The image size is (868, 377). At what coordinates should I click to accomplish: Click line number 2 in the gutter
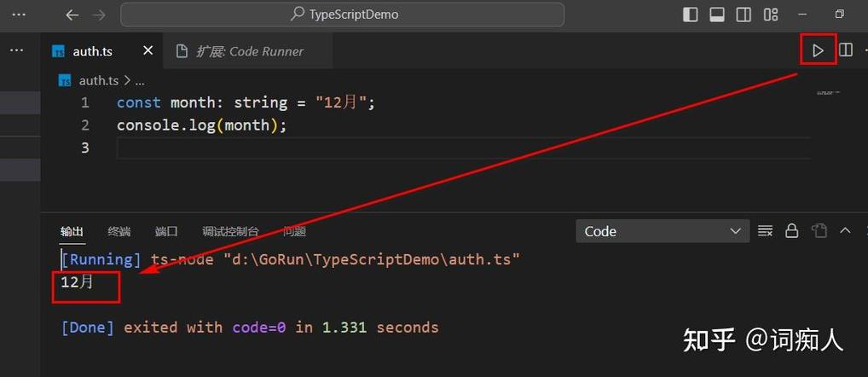[84, 125]
